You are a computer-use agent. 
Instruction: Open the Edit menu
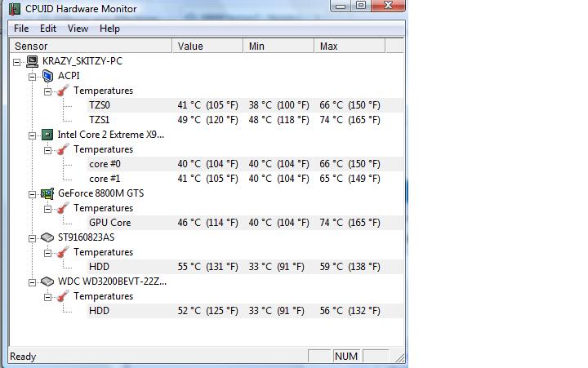pyautogui.click(x=48, y=29)
